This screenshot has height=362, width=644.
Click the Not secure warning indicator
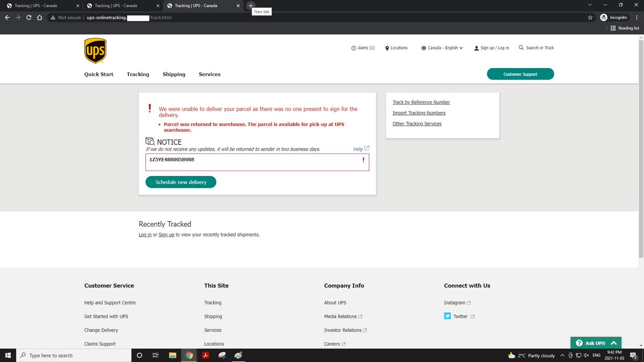[65, 17]
